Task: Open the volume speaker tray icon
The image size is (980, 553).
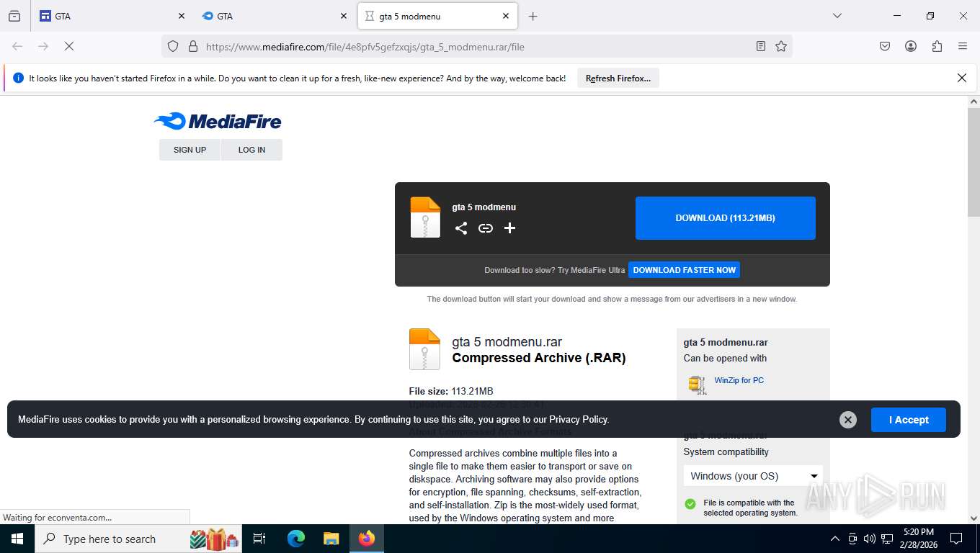Action: pyautogui.click(x=869, y=539)
